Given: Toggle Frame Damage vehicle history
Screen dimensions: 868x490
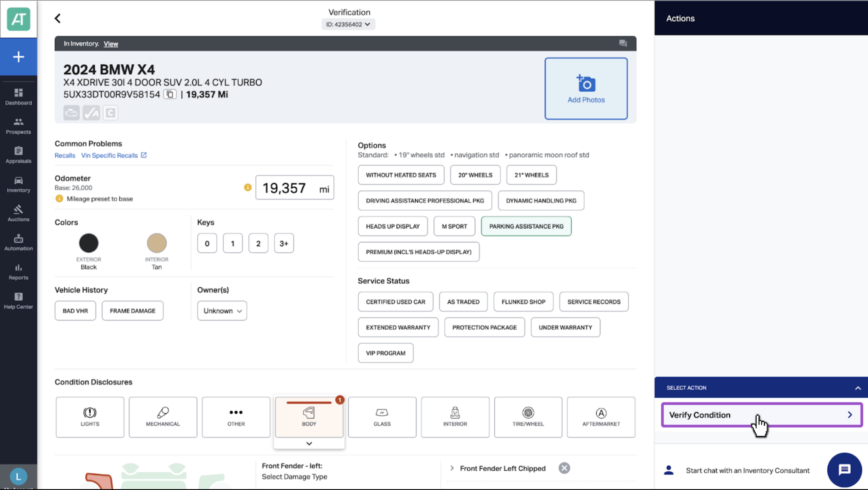Looking at the screenshot, I should coord(133,311).
